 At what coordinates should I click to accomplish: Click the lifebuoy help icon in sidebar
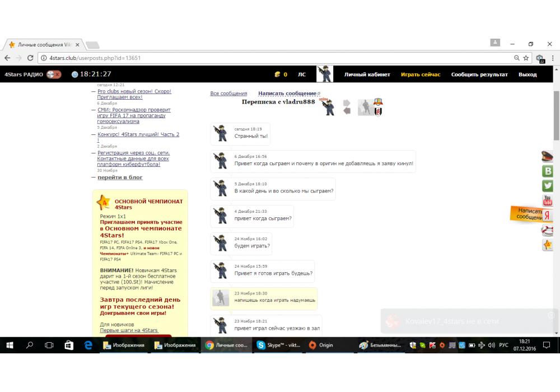(x=548, y=230)
